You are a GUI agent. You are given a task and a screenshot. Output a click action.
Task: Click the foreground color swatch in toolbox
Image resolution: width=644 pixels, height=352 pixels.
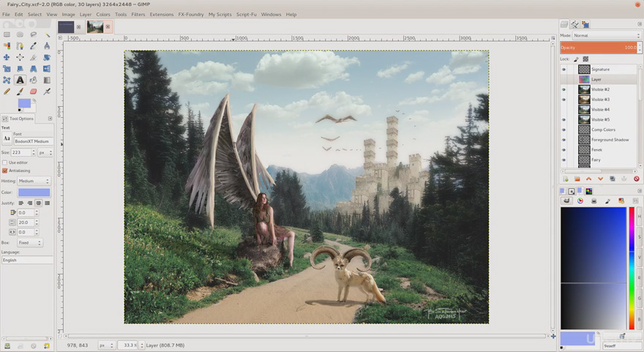24,103
